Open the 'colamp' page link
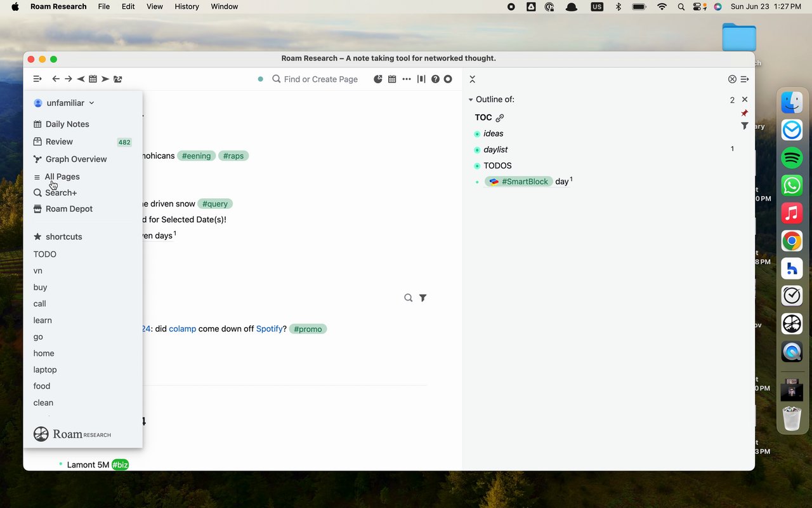 coord(183,329)
